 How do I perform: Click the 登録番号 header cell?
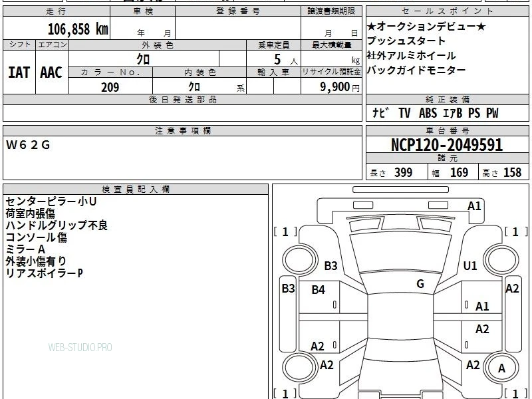[x=238, y=11]
